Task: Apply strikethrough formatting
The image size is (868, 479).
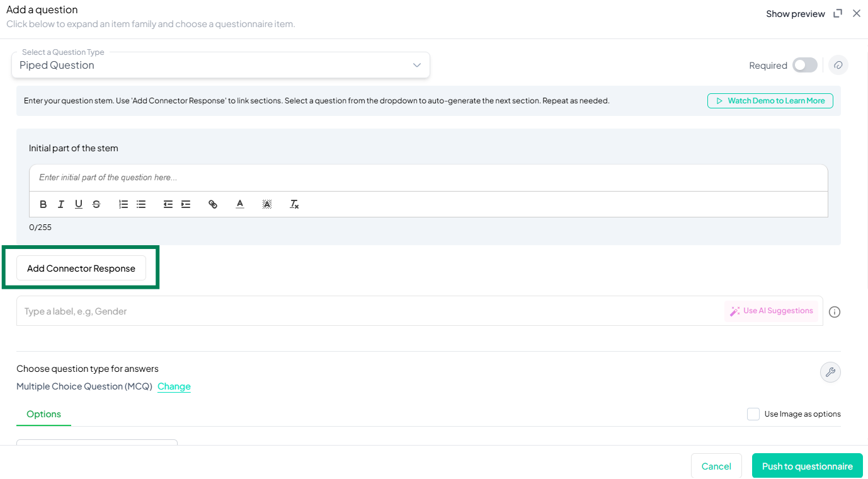Action: pos(96,204)
